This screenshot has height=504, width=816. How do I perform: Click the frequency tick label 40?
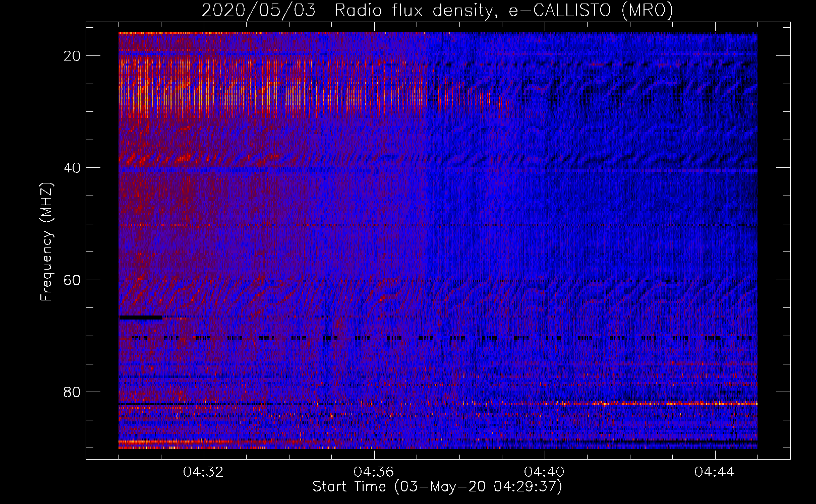tap(73, 168)
